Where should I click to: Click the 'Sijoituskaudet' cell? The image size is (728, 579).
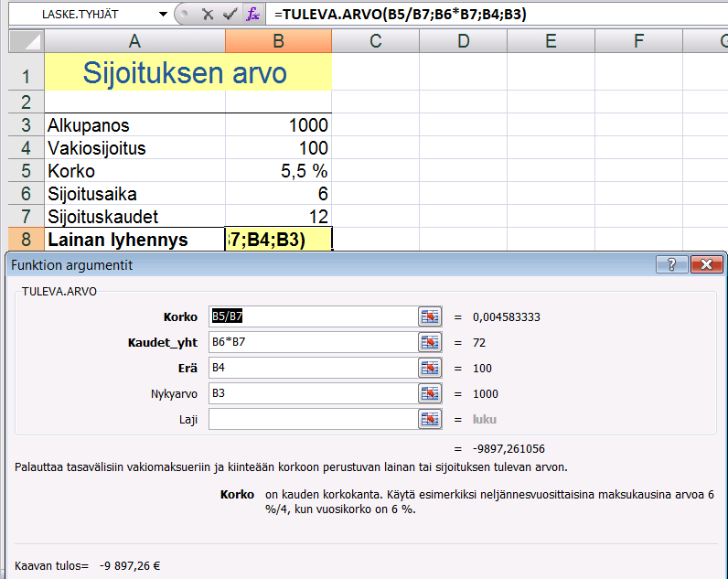tap(134, 216)
